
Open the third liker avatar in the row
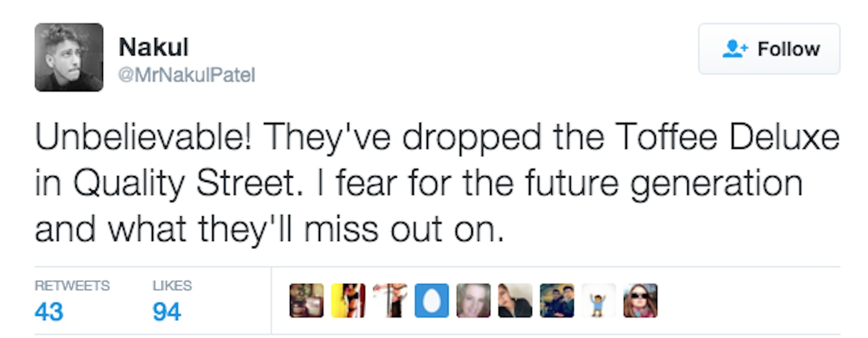pos(390,301)
